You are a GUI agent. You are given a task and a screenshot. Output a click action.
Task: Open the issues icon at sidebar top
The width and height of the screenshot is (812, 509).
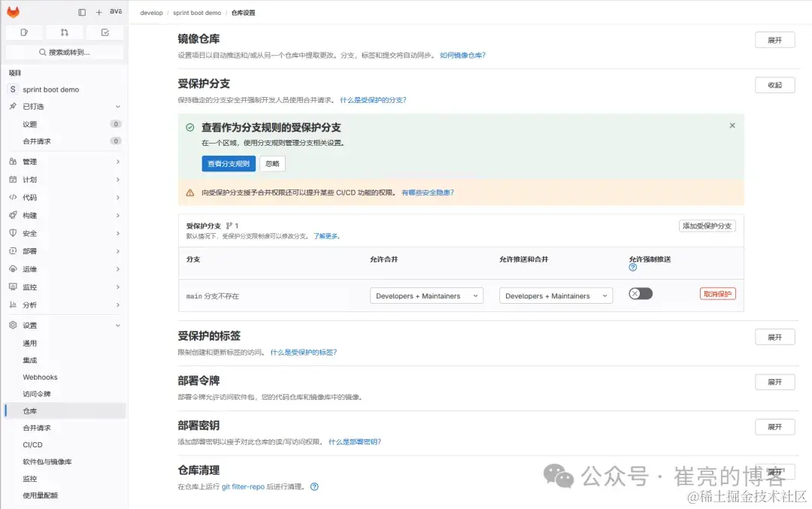click(x=23, y=32)
